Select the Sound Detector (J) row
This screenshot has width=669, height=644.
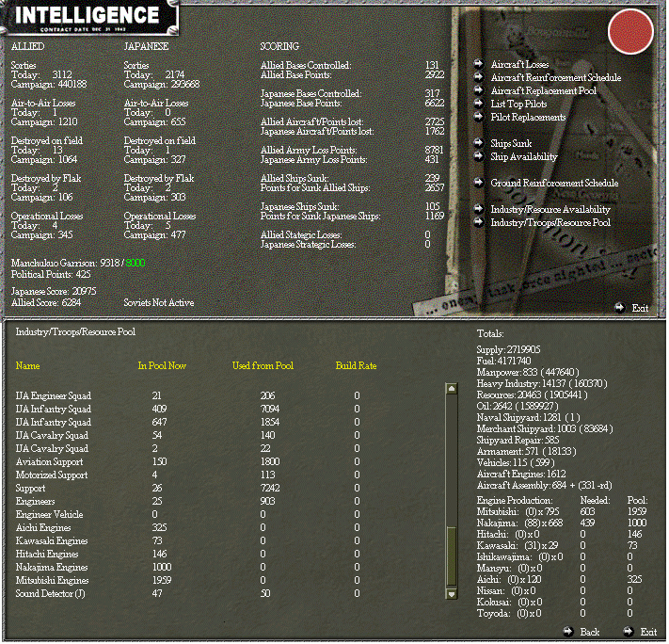click(x=188, y=593)
